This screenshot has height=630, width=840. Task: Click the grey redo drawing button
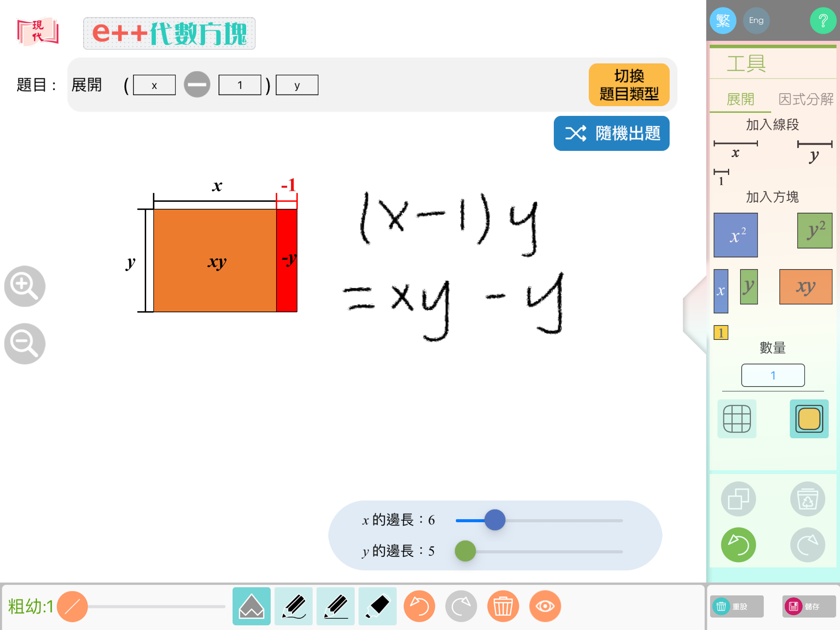tap(461, 606)
